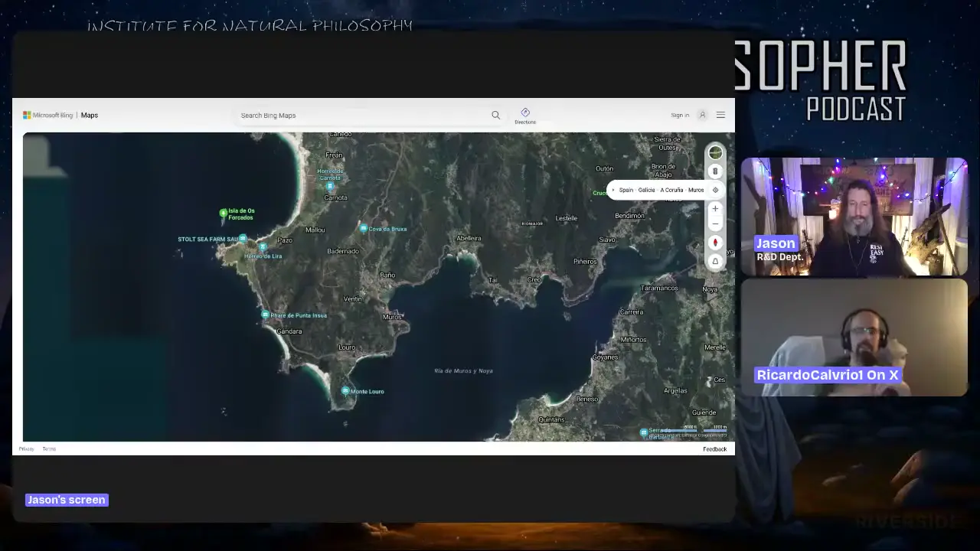Open the user account avatar icon
The width and height of the screenshot is (980, 551).
coord(702,116)
